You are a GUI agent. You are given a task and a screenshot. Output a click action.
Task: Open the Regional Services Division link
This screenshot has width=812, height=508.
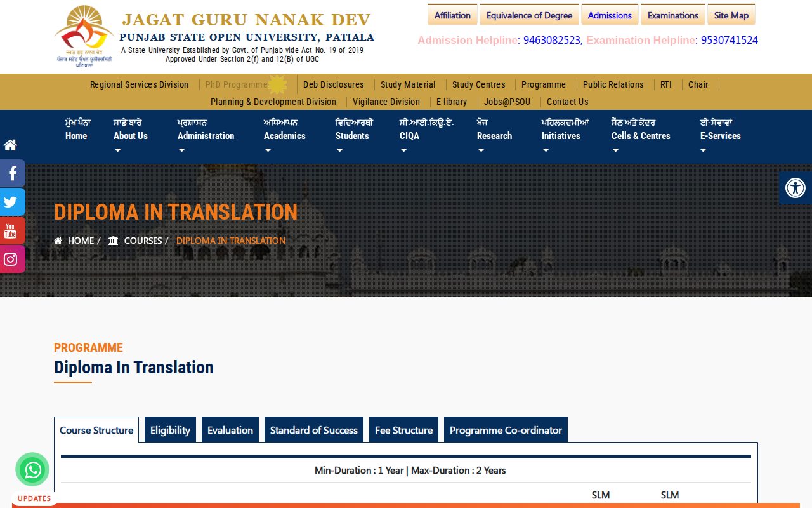[x=139, y=84]
